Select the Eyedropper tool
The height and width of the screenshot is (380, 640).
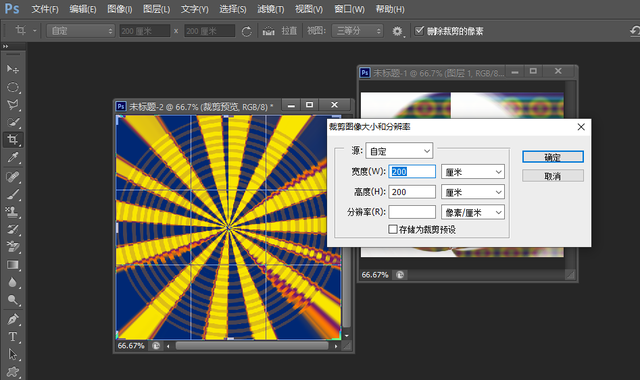(x=13, y=158)
